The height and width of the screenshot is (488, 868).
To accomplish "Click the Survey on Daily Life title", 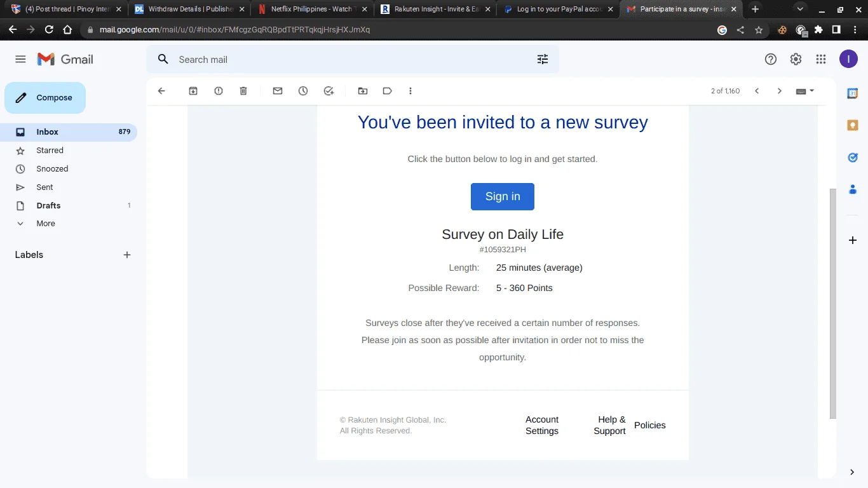I will tap(503, 234).
